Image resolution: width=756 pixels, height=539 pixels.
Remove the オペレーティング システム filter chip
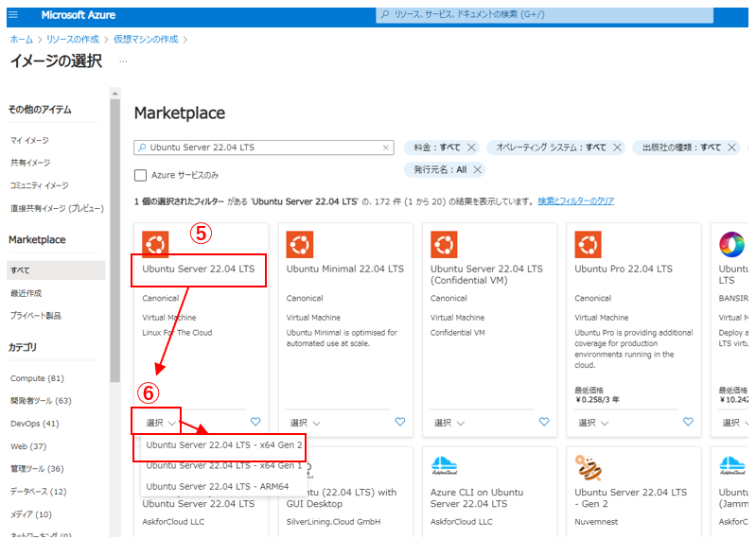tap(617, 148)
